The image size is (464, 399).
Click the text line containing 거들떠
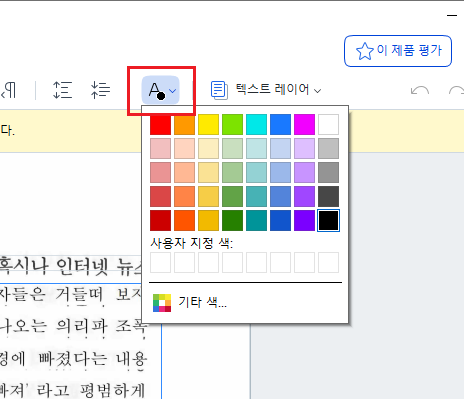pos(71,295)
